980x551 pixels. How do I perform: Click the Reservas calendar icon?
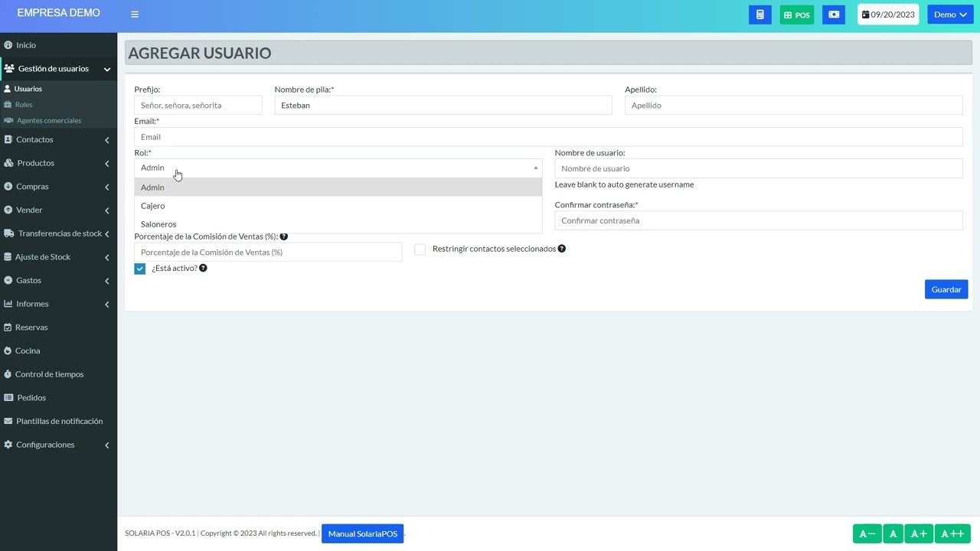tap(8, 328)
